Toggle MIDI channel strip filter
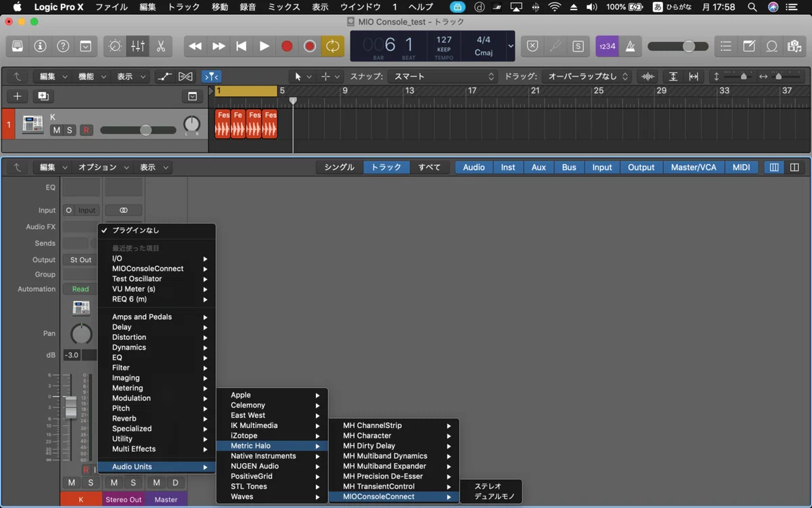 click(742, 167)
